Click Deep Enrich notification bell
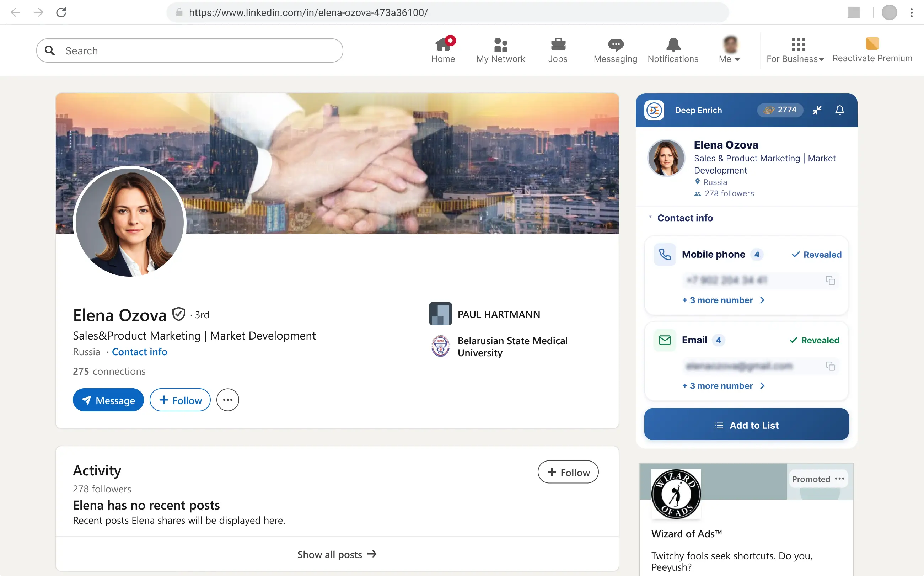This screenshot has height=576, width=924. click(839, 110)
